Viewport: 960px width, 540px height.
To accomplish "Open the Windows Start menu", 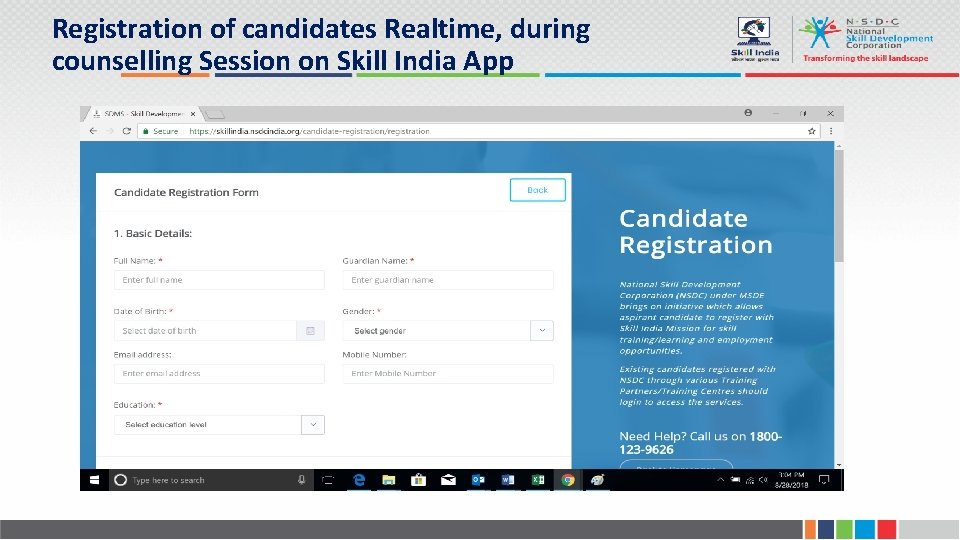I will click(x=94, y=480).
